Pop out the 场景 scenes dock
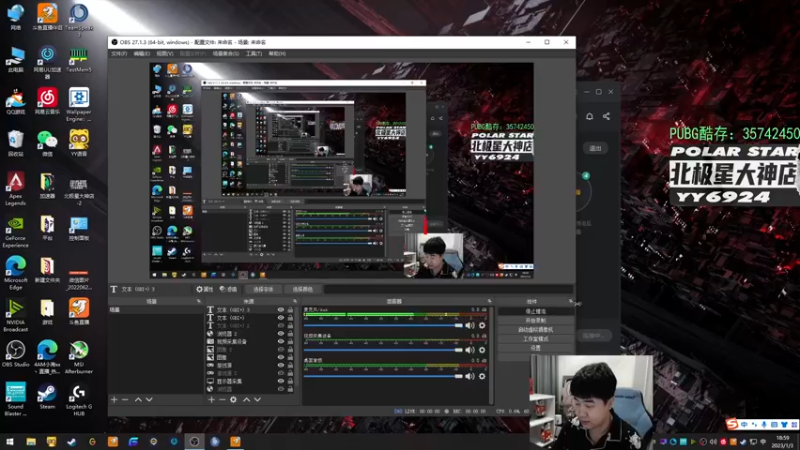Screen dimensions: 800x450 click(x=198, y=302)
